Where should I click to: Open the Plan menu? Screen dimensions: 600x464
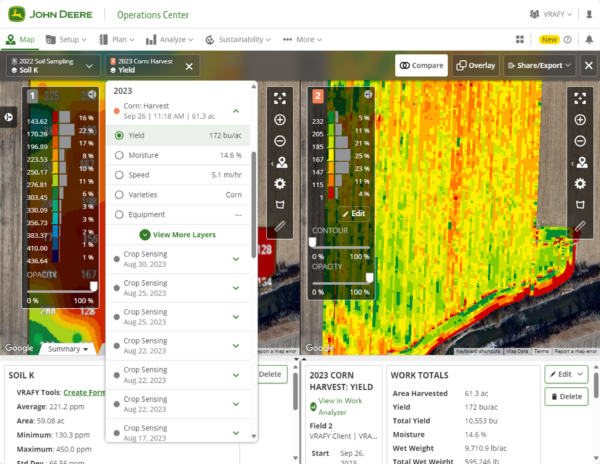click(x=117, y=39)
